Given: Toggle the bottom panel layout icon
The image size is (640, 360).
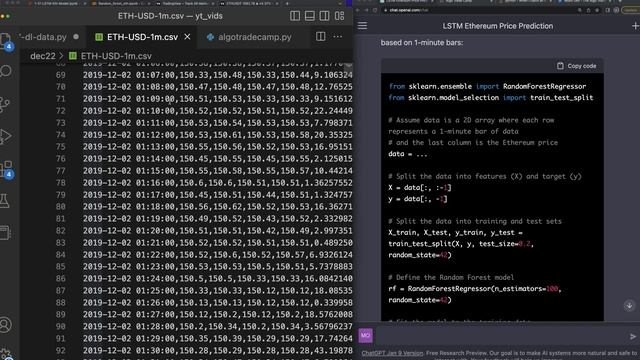Looking at the screenshot, I should 309,16.
